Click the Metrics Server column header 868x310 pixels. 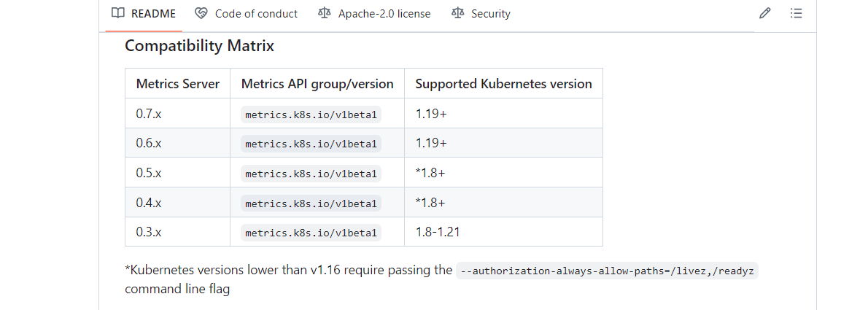[x=177, y=84]
